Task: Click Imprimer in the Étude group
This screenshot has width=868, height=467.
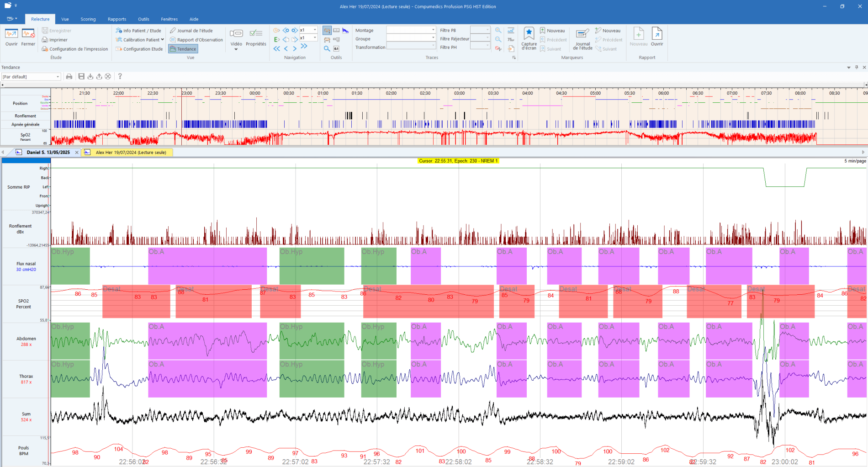Action: click(55, 40)
